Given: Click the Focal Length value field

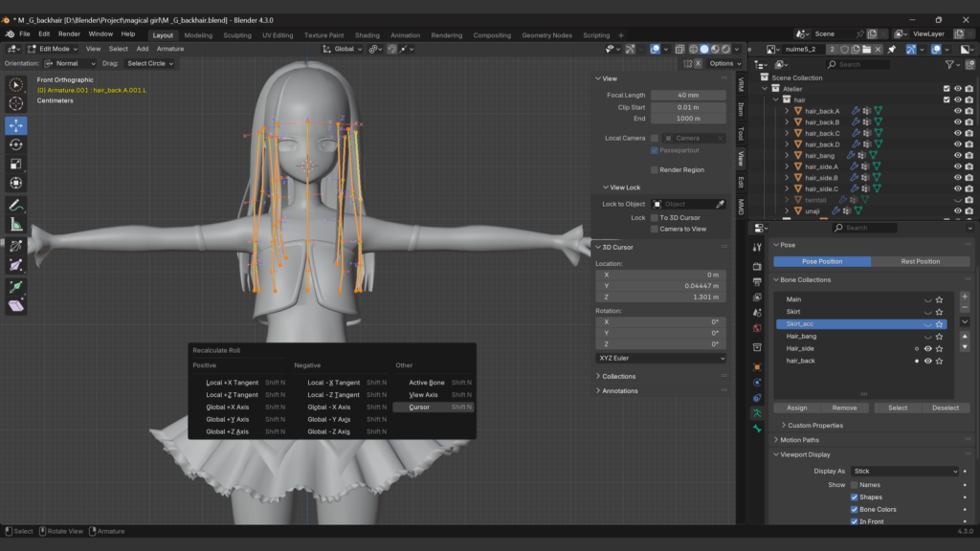Looking at the screenshot, I should click(x=687, y=95).
